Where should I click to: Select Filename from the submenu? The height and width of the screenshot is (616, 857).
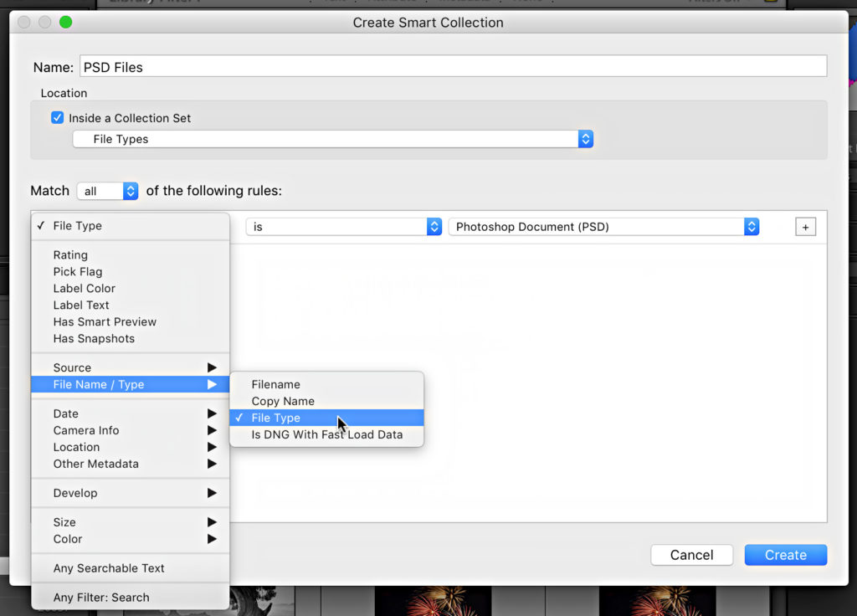(276, 384)
